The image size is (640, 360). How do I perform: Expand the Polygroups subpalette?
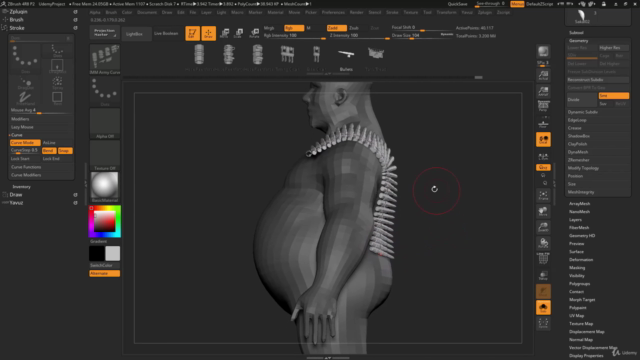580,284
